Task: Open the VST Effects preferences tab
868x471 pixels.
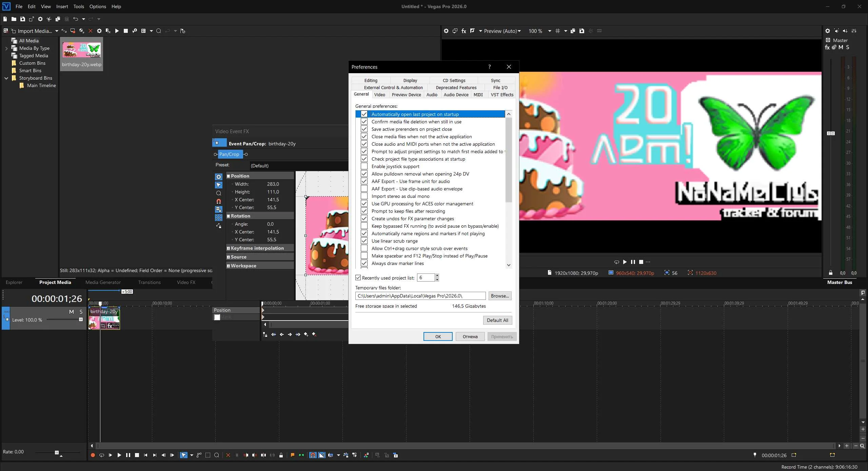Action: click(502, 95)
